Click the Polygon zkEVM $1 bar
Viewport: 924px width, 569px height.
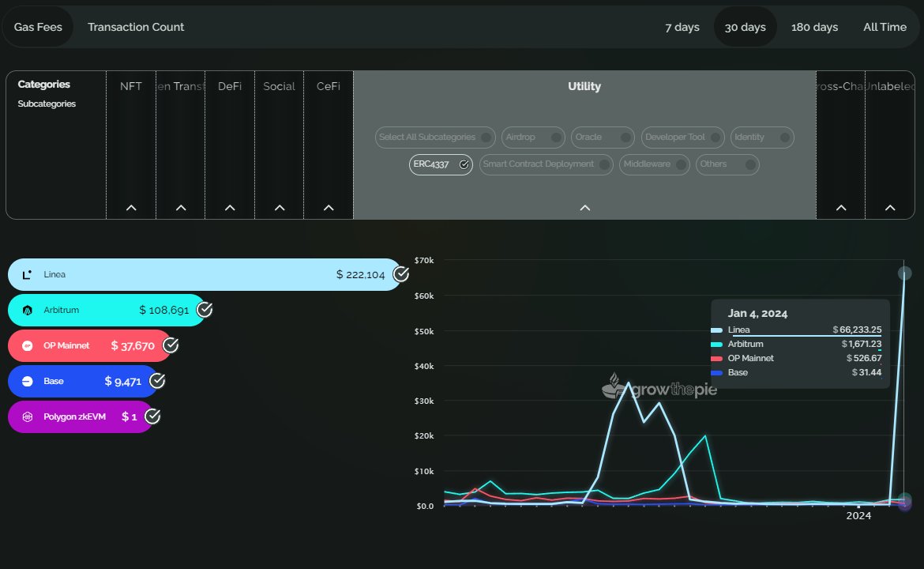pos(80,416)
